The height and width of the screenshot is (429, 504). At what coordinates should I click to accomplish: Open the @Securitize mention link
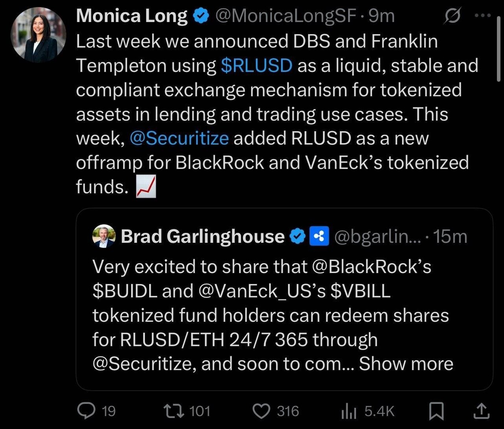point(179,138)
